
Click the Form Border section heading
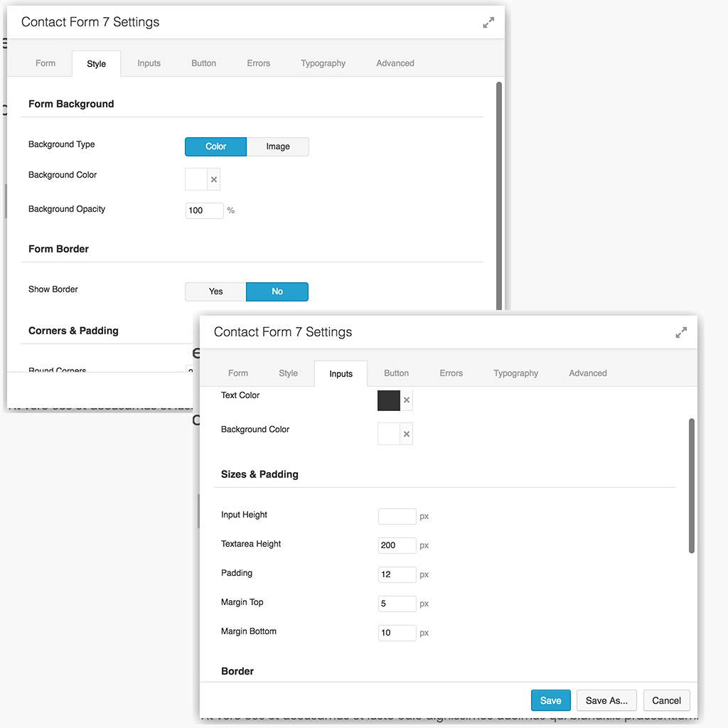pyautogui.click(x=58, y=249)
